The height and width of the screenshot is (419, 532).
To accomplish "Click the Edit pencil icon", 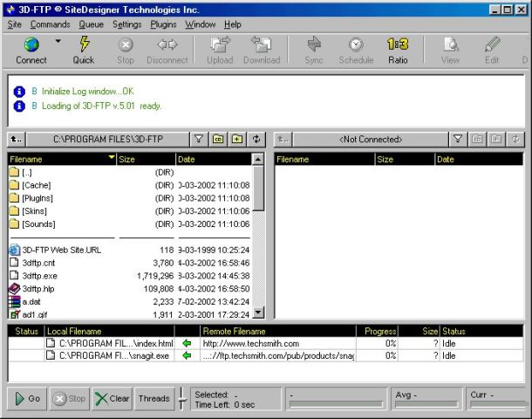I will (x=492, y=45).
